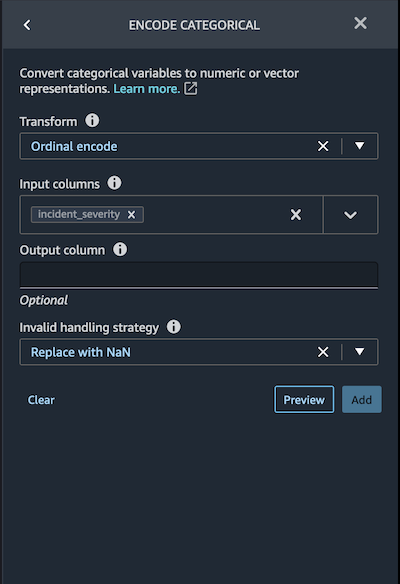Expand the Invalid handling strategy dropdown arrow

coord(359,352)
